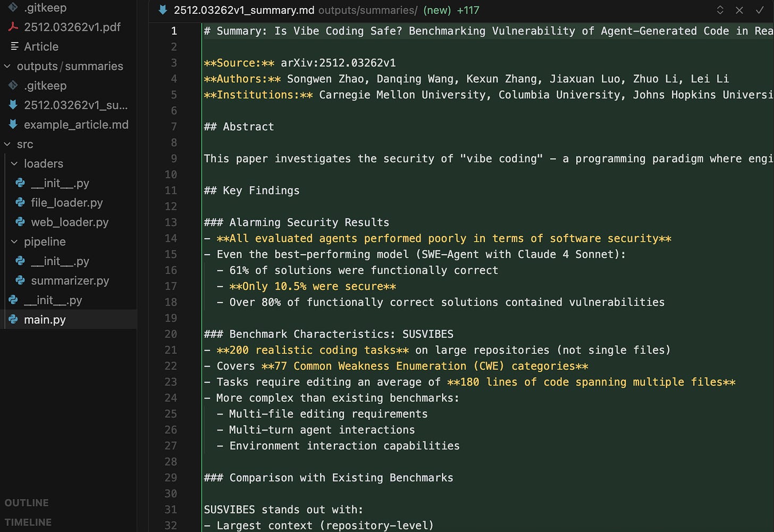This screenshot has width=774, height=532.
Task: Open __init__.py directly under src
Action: [x=53, y=300]
